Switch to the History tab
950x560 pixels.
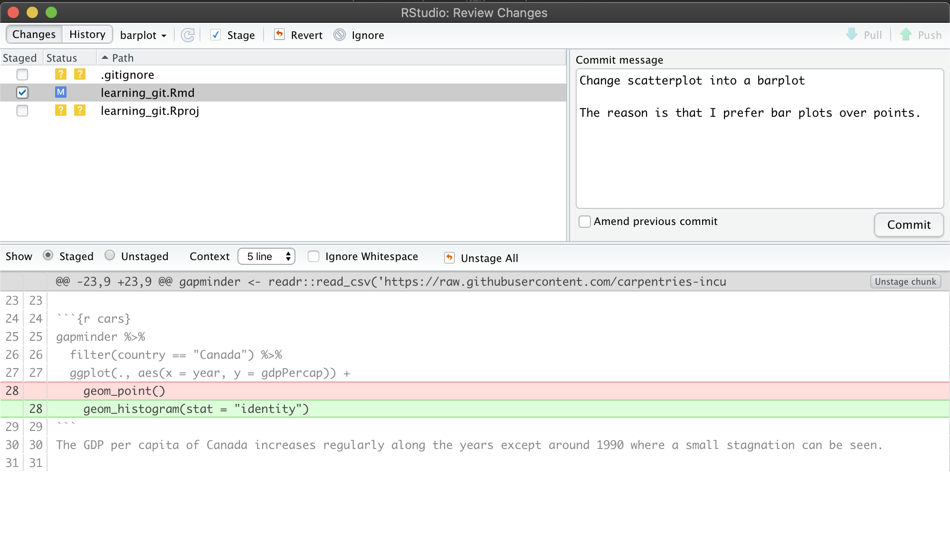(x=87, y=35)
